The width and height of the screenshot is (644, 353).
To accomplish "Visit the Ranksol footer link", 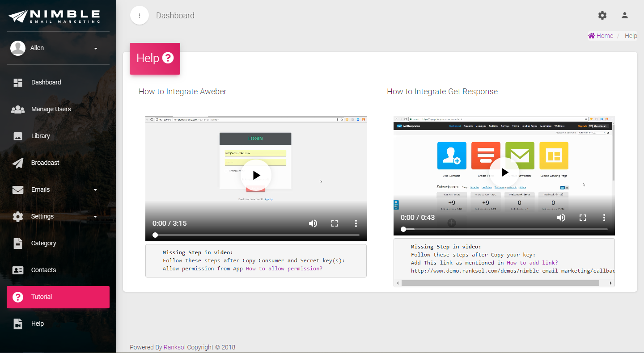I will tap(174, 347).
